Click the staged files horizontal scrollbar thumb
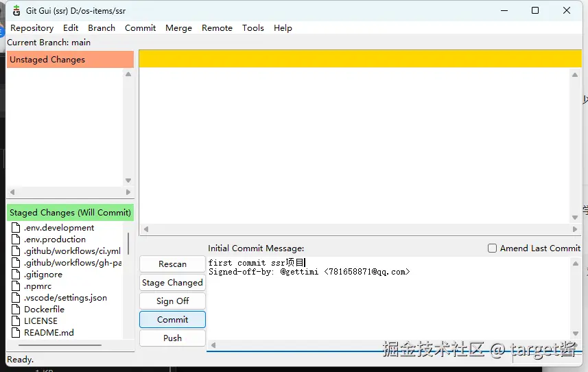 pos(60,345)
